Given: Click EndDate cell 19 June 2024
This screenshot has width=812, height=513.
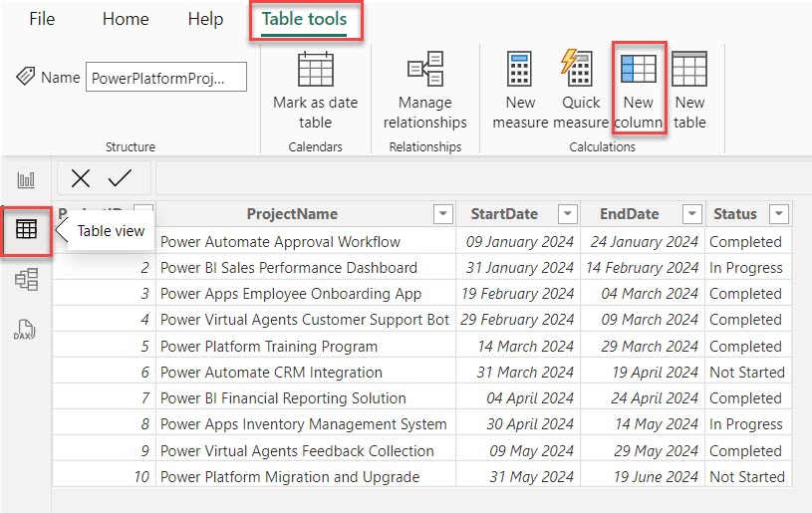Looking at the screenshot, I should point(643,476).
